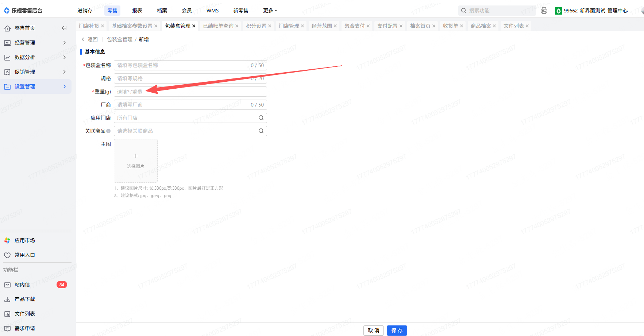The image size is (644, 336).
Task: Focus the 厂商 input field
Action: (190, 105)
